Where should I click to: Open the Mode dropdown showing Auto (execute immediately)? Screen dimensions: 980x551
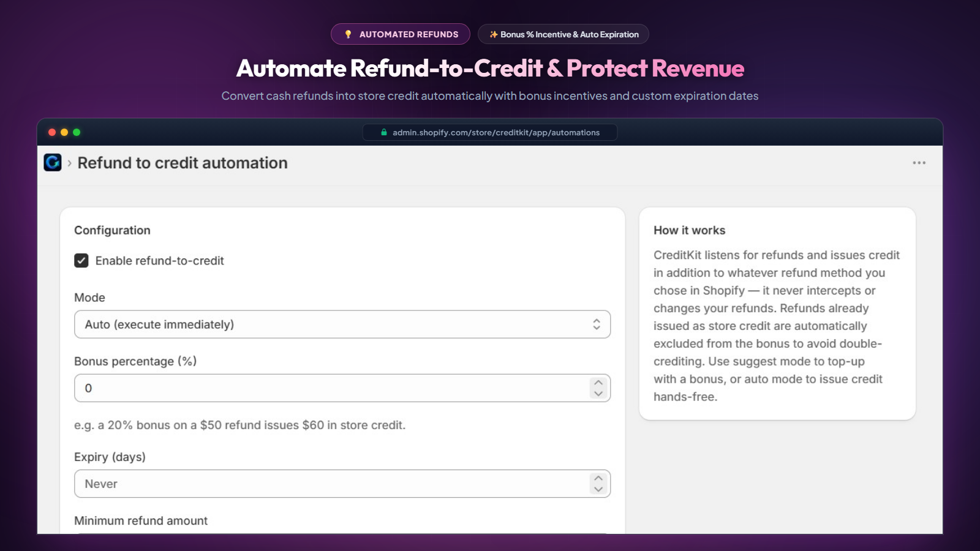pyautogui.click(x=342, y=324)
